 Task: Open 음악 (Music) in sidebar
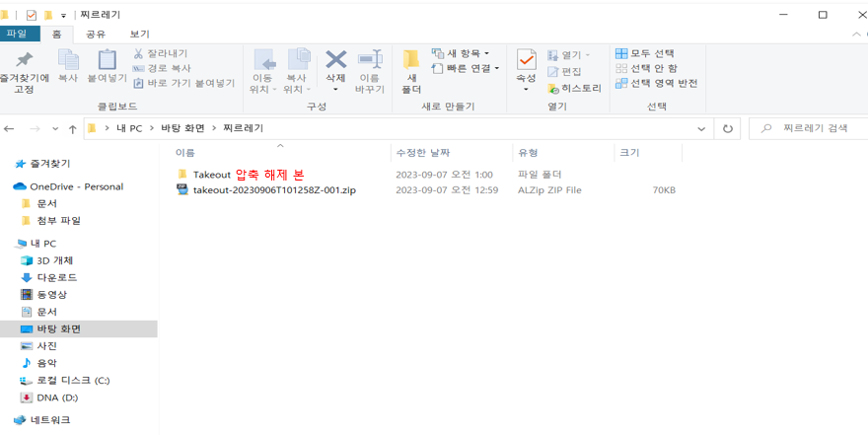[x=47, y=364]
